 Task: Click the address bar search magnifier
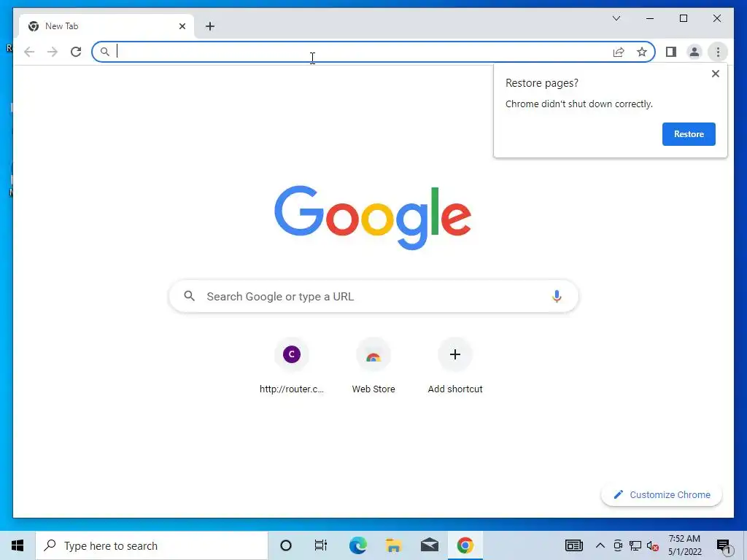[105, 52]
